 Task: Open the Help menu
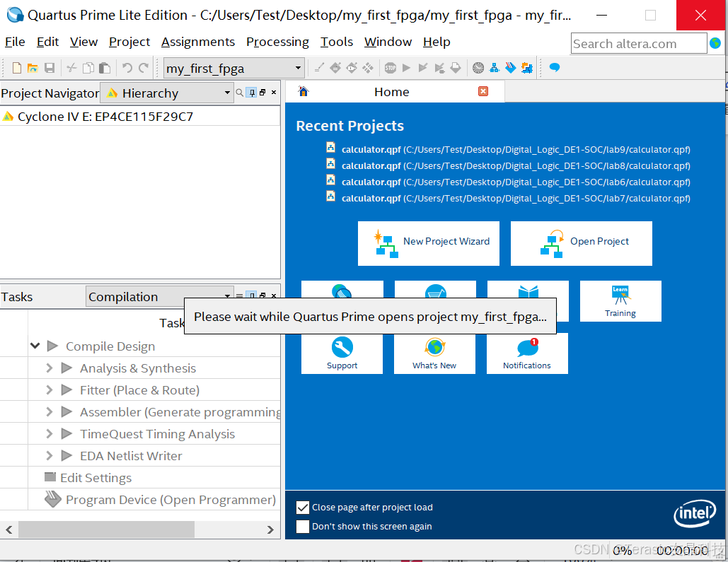point(437,42)
